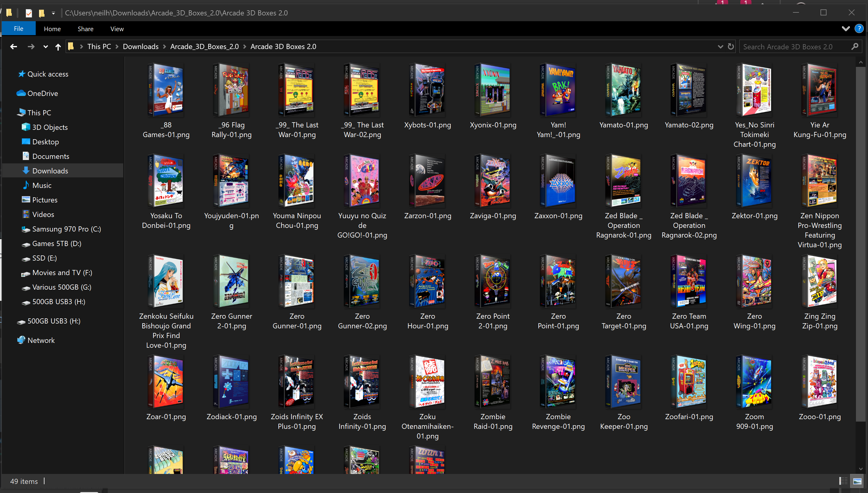Image resolution: width=868 pixels, height=493 pixels.
Task: Click Arcade_3D_Boxes_2.0 in the breadcrumb path
Action: pyautogui.click(x=205, y=46)
